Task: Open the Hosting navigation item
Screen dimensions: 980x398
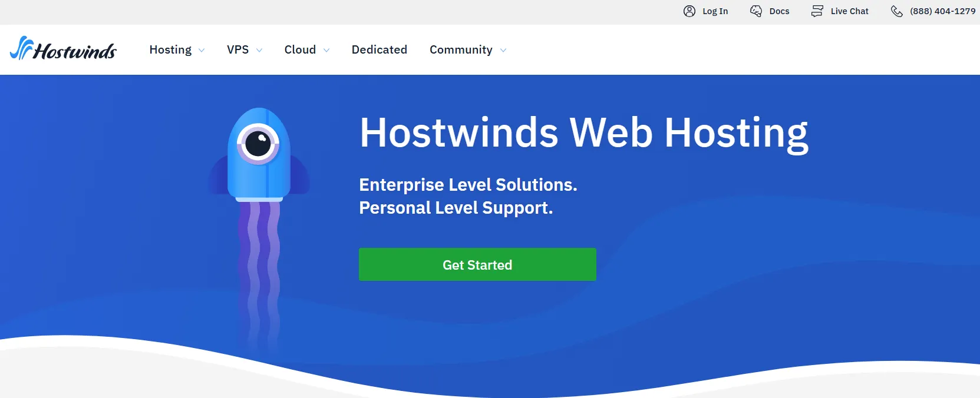Action: click(x=170, y=49)
